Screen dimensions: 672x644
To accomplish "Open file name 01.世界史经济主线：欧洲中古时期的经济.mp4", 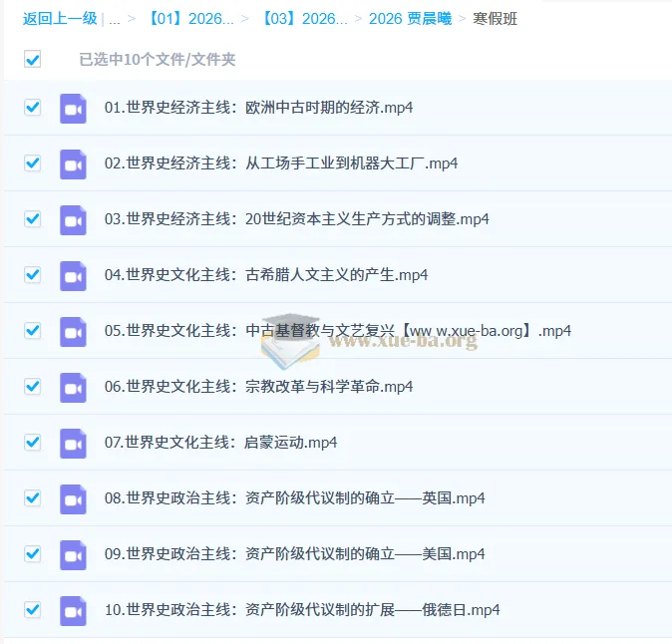I will (x=258, y=108).
